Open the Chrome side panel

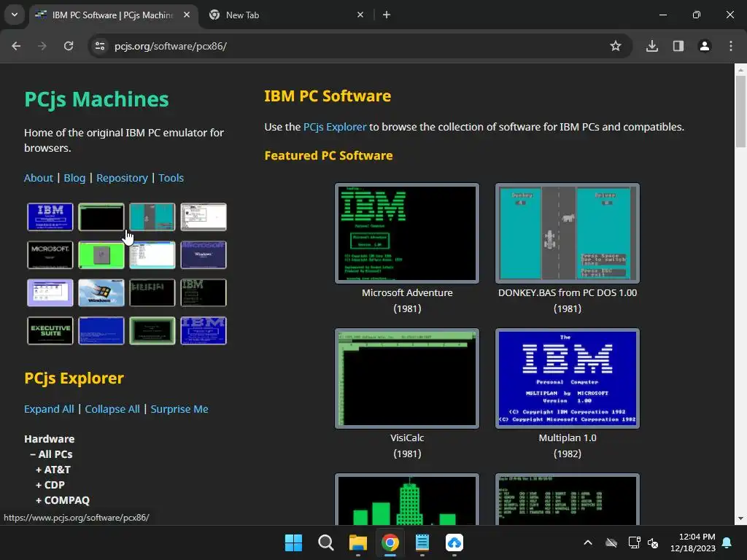(678, 46)
